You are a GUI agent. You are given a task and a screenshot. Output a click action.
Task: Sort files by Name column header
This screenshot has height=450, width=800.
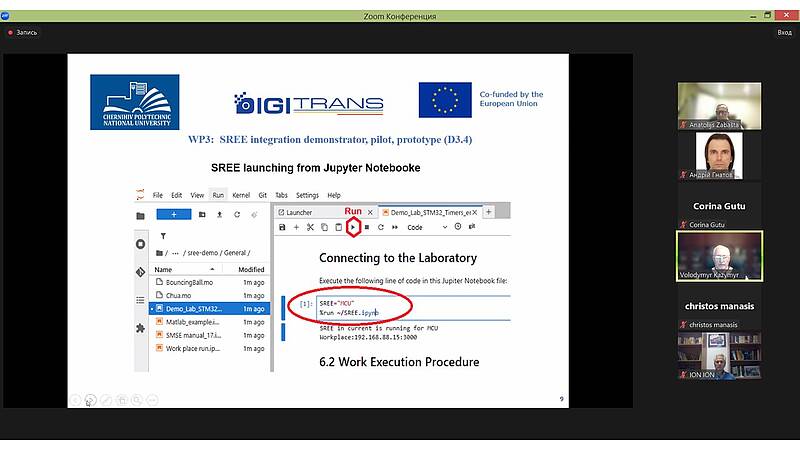(164, 269)
